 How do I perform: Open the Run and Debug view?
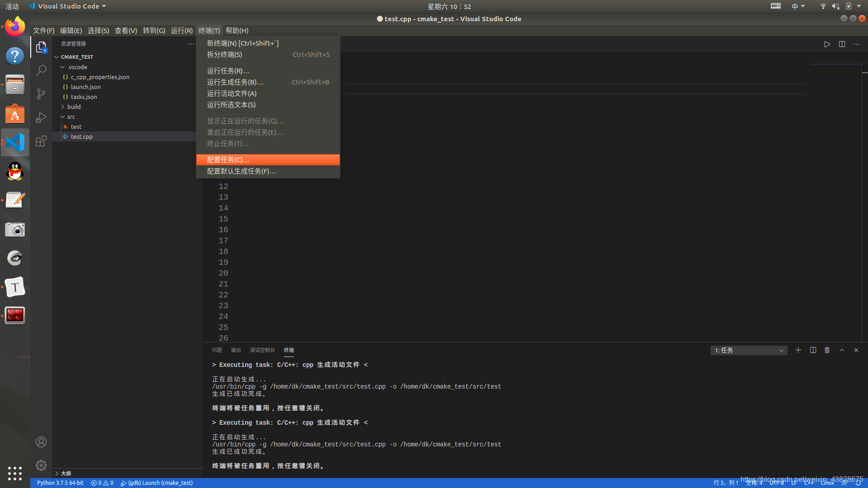[x=41, y=117]
